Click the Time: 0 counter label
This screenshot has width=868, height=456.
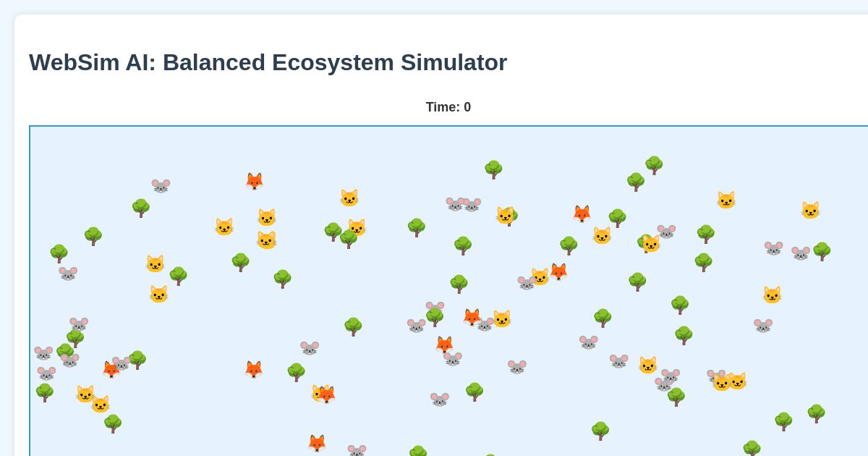click(x=448, y=107)
